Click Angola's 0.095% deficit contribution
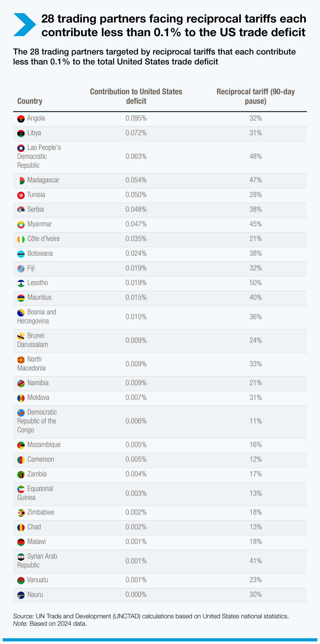 [136, 118]
